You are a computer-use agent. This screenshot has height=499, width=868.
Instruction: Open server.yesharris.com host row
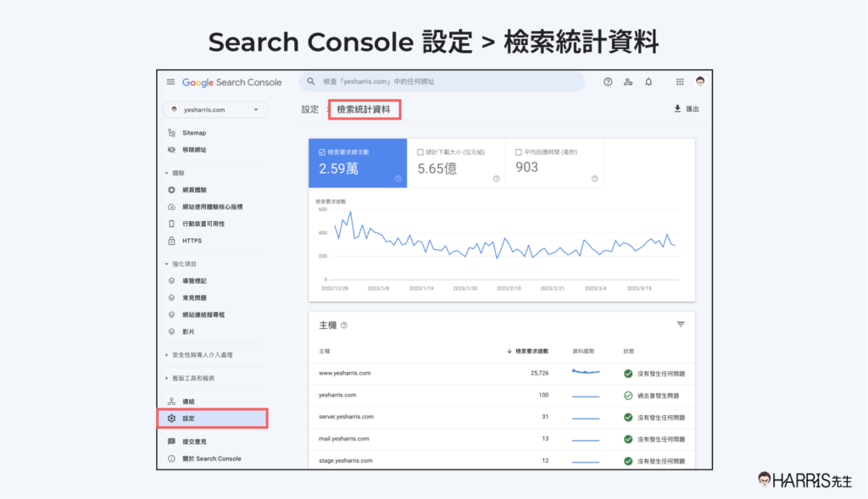(x=502, y=417)
